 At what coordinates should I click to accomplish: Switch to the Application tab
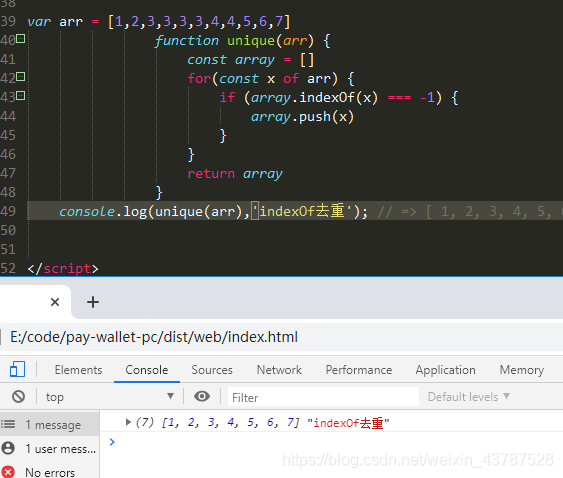click(x=446, y=370)
